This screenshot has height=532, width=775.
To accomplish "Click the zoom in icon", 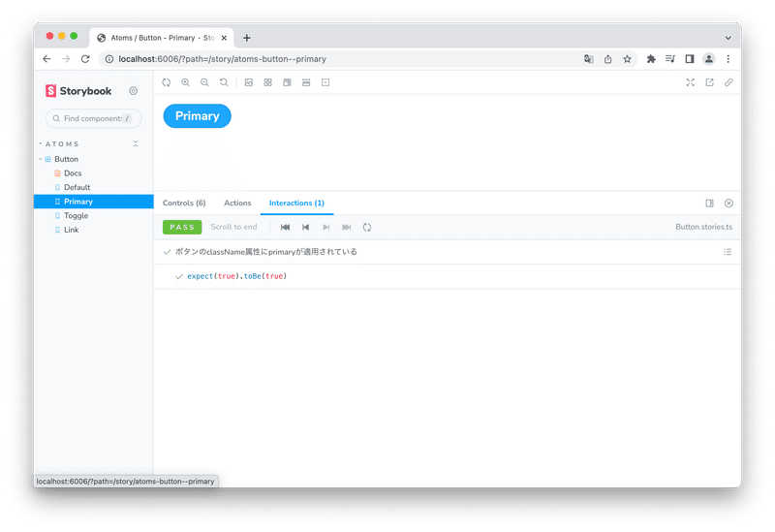I will point(185,82).
